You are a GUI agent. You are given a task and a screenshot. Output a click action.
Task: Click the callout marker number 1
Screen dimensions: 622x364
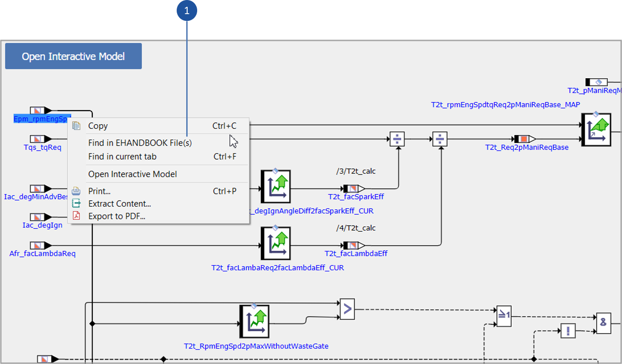(187, 10)
